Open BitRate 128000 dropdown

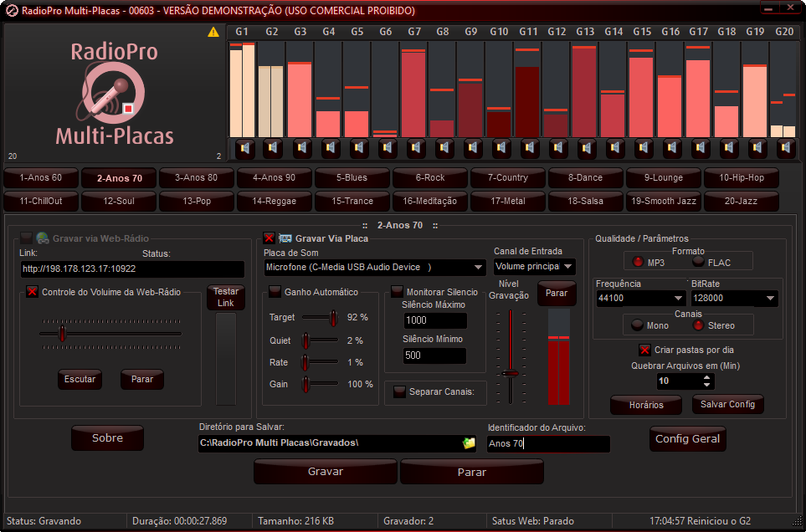[x=734, y=299]
